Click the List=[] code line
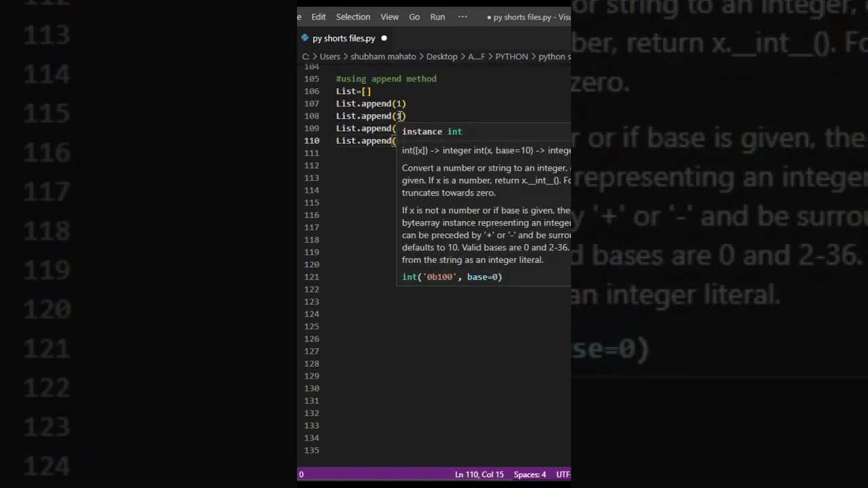The width and height of the screenshot is (868, 488). pos(353,91)
